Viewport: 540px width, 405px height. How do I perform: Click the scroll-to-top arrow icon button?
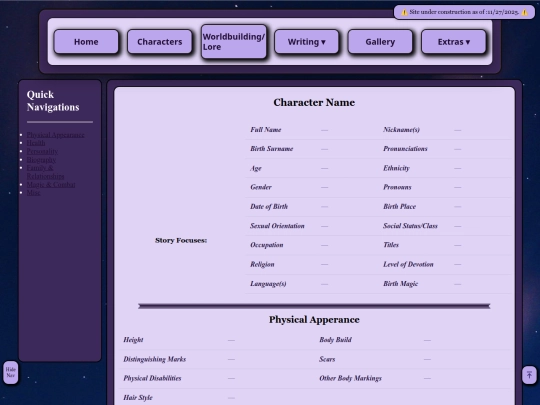coord(529,375)
